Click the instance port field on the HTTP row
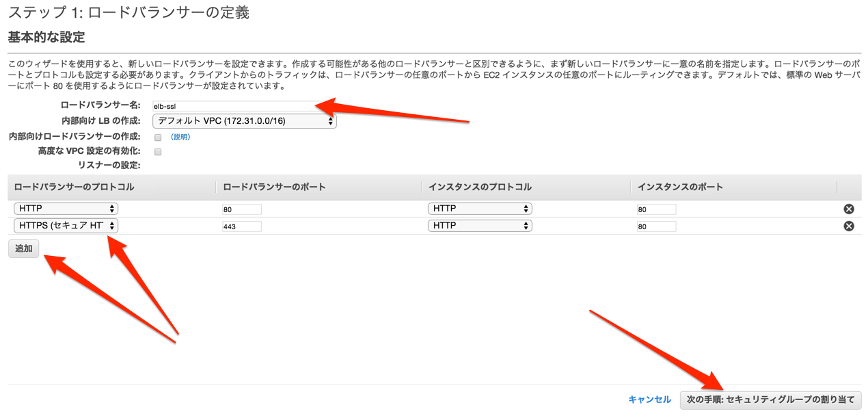The height and width of the screenshot is (418, 868). [x=656, y=209]
